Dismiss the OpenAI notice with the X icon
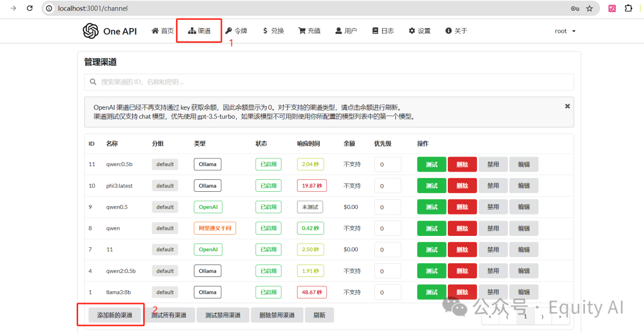Image resolution: width=644 pixels, height=333 pixels. (x=567, y=106)
